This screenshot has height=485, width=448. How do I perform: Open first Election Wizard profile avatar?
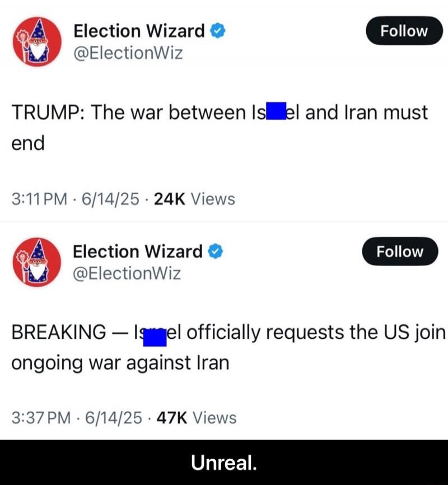click(x=37, y=42)
